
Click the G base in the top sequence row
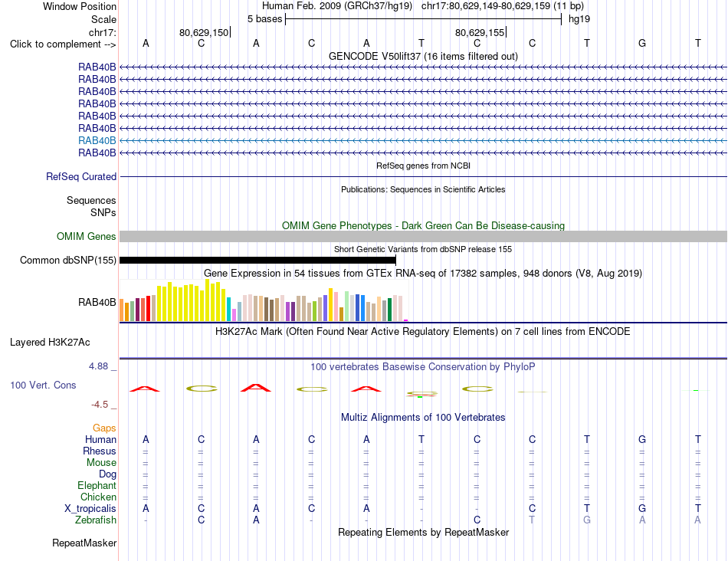642,43
